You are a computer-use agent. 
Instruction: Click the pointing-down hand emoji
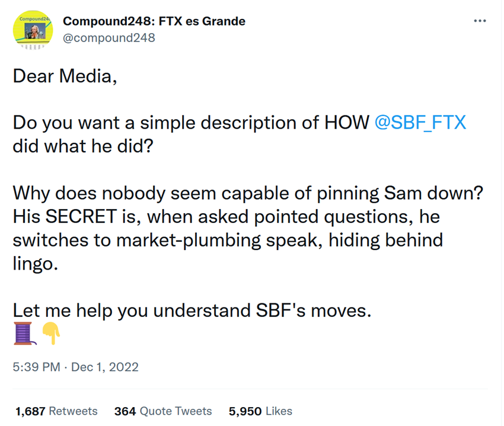pyautogui.click(x=52, y=334)
